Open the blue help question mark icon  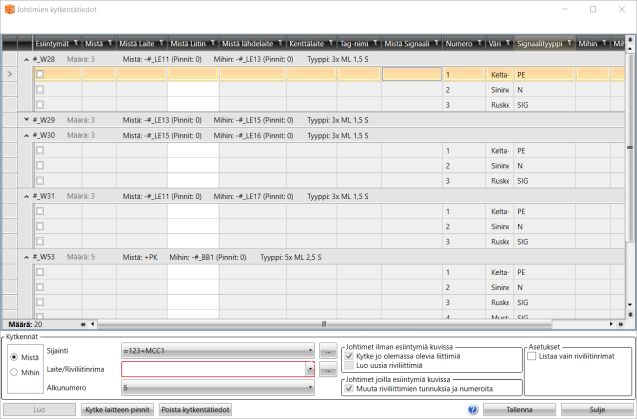[x=472, y=409]
